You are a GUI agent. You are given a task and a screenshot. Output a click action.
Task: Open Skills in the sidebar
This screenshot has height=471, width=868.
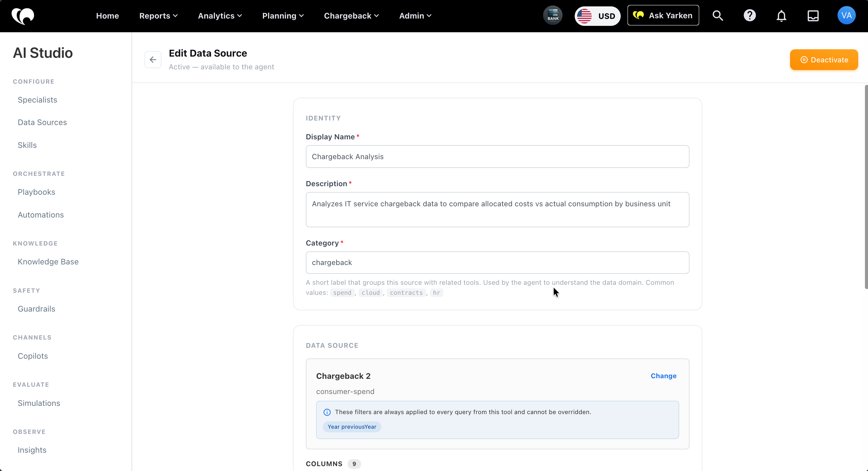click(27, 145)
